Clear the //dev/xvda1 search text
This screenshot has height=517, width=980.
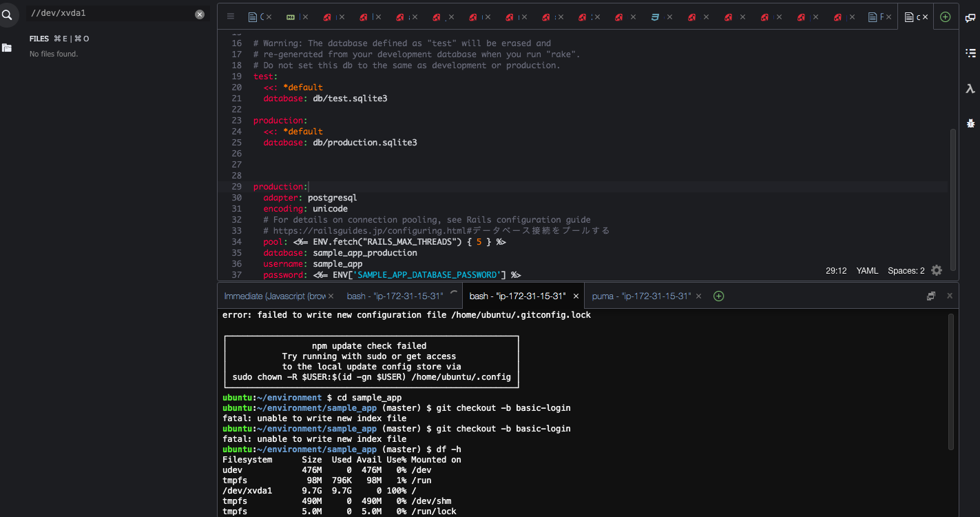200,14
